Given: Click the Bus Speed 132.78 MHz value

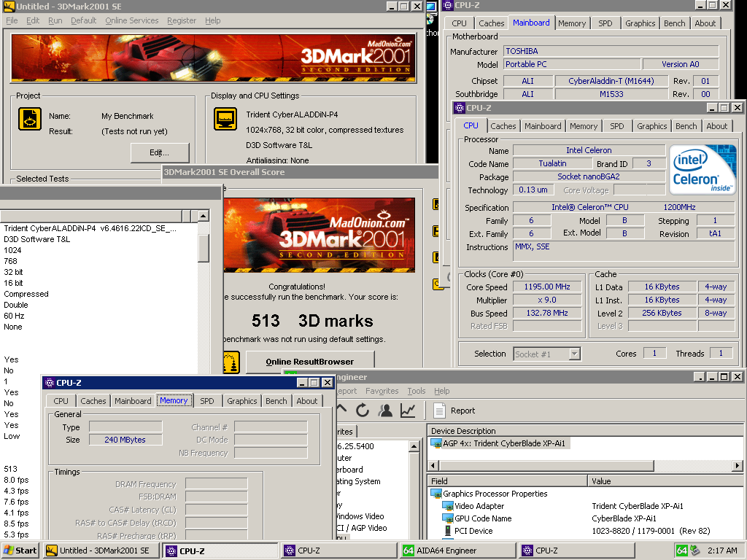Looking at the screenshot, I should point(547,313).
